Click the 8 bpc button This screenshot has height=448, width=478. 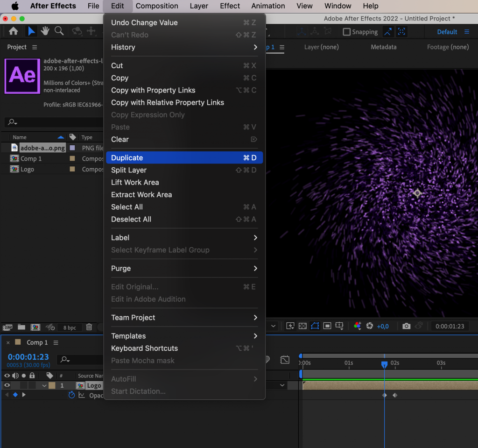tap(69, 327)
